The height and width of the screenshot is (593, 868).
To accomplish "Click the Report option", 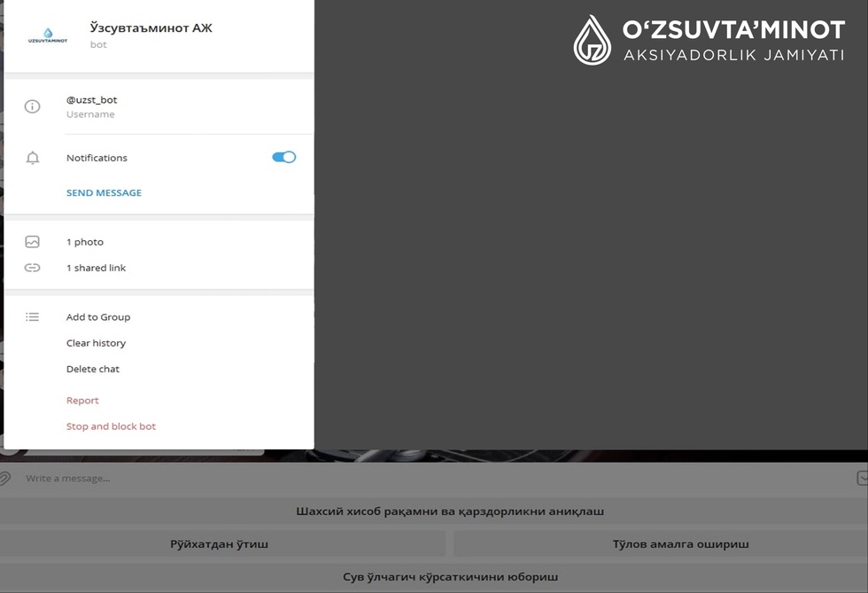I will pos(82,401).
